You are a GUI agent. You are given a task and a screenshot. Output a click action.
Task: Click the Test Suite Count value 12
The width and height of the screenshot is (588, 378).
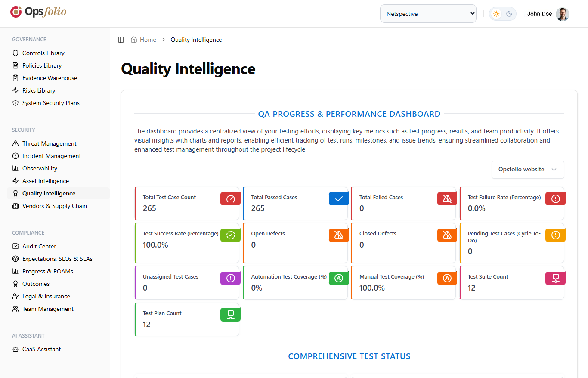point(472,288)
